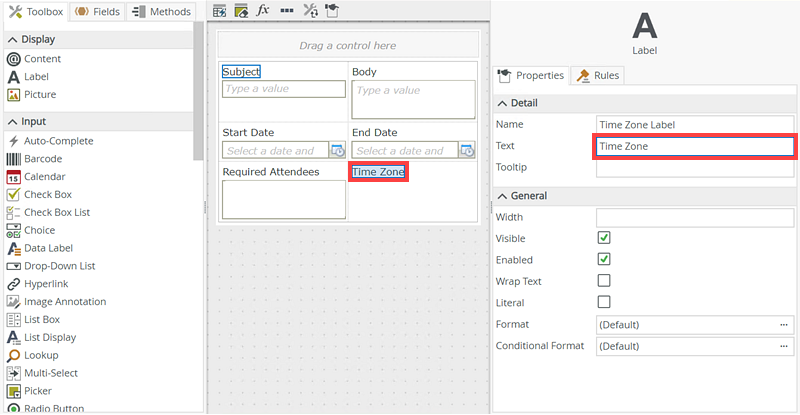Select the Picture control in Toolbox
Screen dimensions: 800x415
tap(32, 94)
